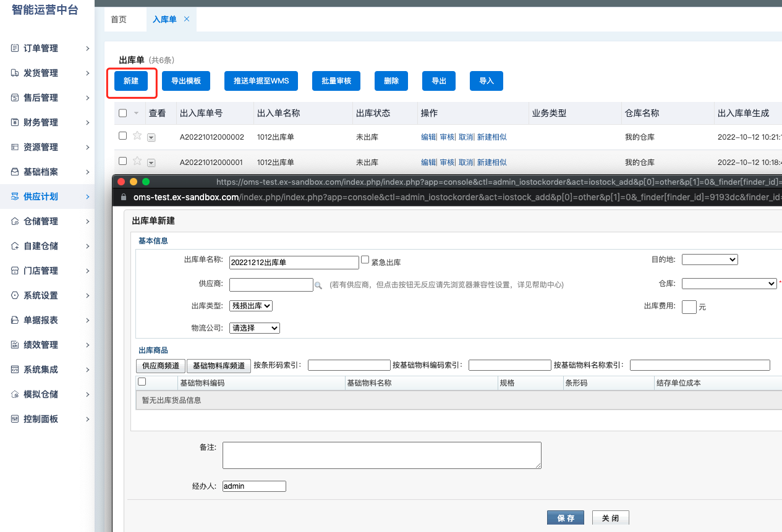Click the 推送单据至WMS button
The image size is (782, 532).
click(x=261, y=81)
